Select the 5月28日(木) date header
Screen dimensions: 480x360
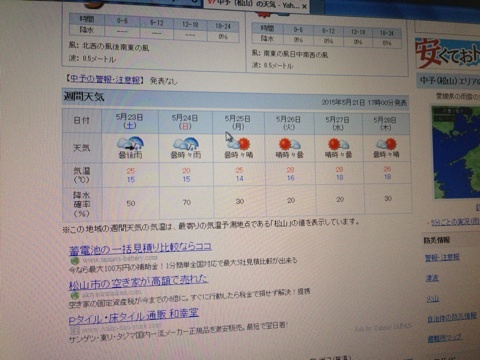[x=385, y=124]
